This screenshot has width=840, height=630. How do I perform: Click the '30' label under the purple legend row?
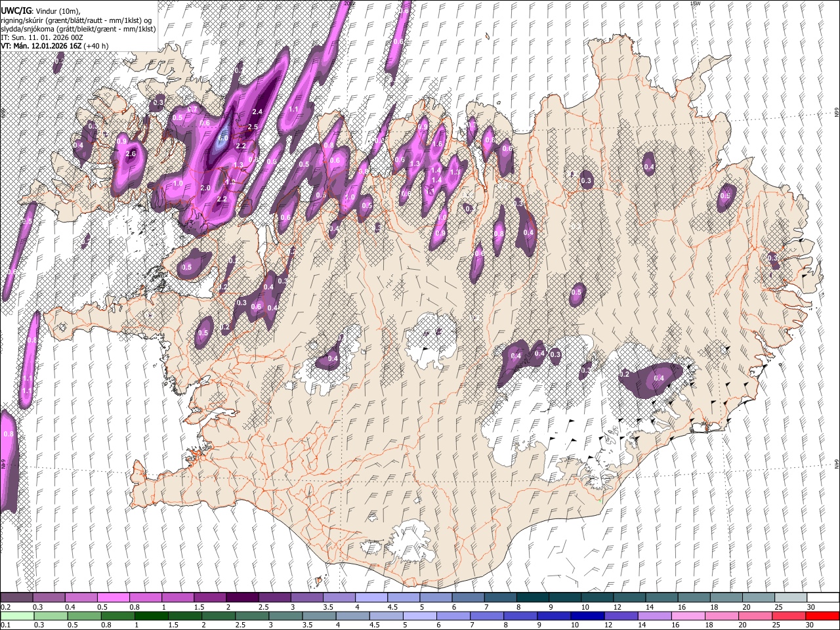811,607
